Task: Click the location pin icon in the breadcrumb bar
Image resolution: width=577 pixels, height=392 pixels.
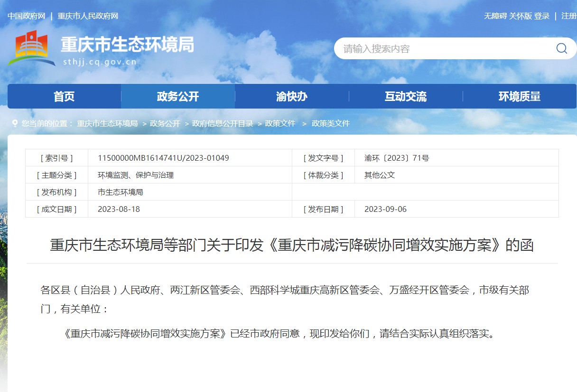Action: pyautogui.click(x=15, y=123)
